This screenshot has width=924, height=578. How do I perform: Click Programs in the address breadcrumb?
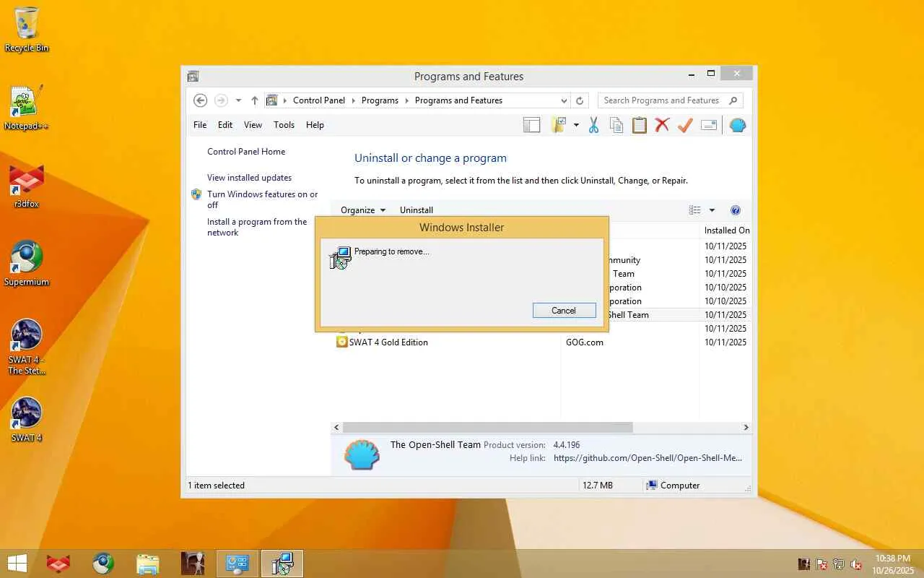380,100
